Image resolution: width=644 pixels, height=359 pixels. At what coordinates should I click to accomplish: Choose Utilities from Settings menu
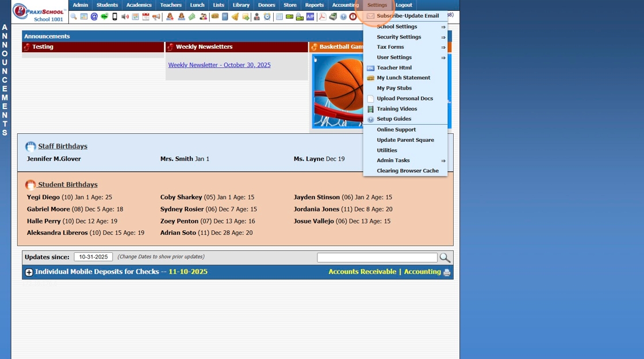[405, 150]
